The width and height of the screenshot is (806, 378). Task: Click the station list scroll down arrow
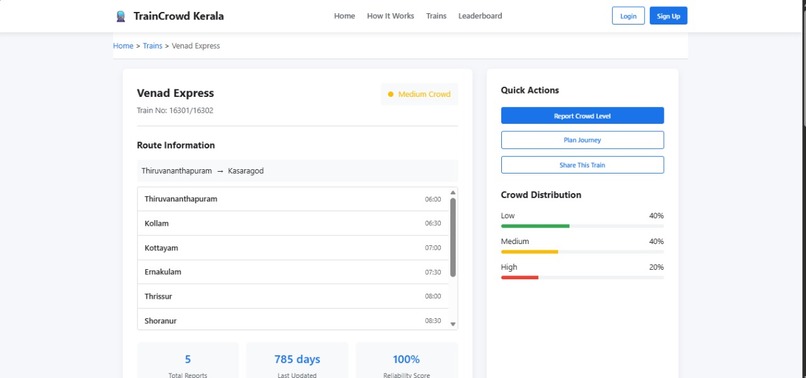point(453,324)
